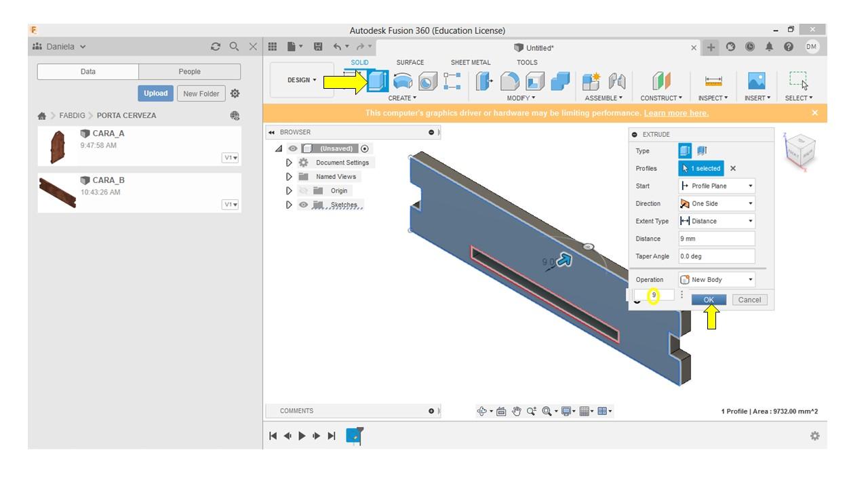Save the document with save icon
Screen dimensions: 868x488
[318, 47]
